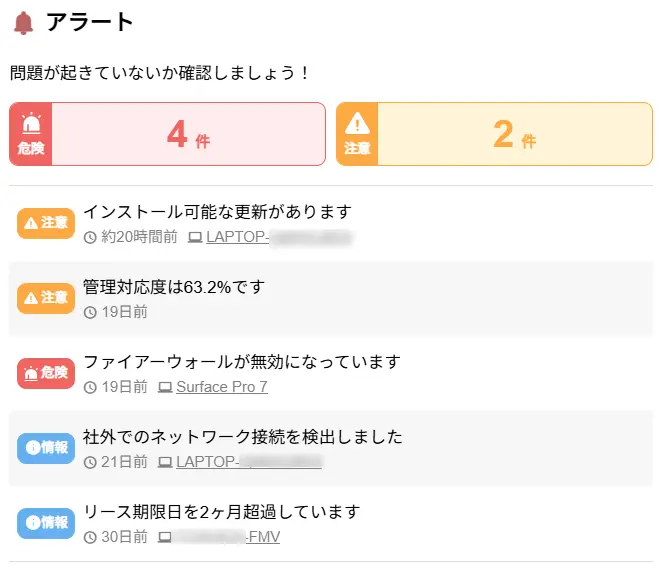663x568 pixels.
Task: Open the 注意 2件 summary card
Action: tap(514, 134)
